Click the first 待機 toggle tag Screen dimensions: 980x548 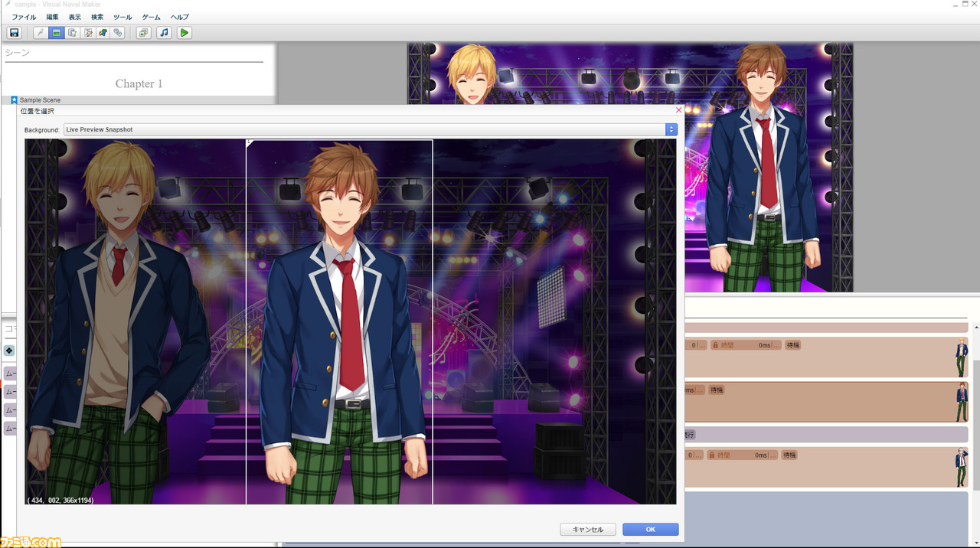(792, 346)
